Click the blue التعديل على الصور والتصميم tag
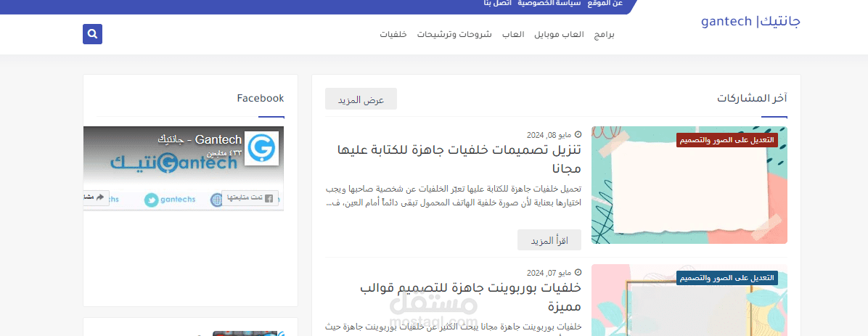The height and width of the screenshot is (336, 868). (x=726, y=278)
